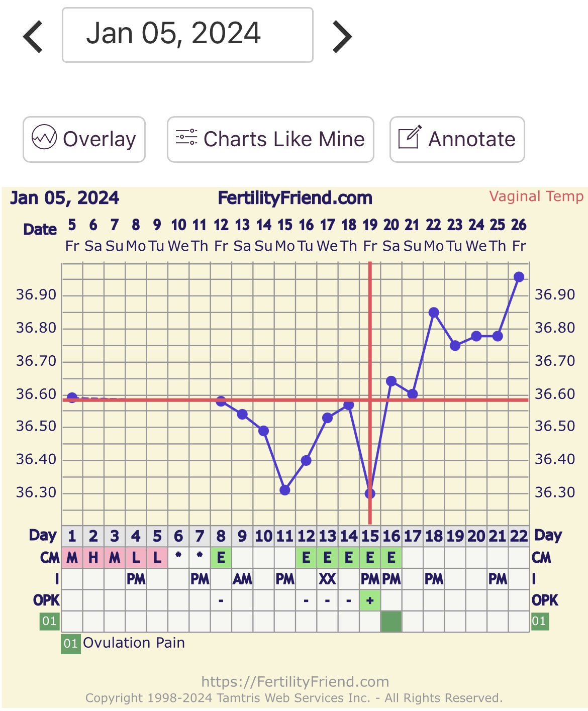
Task: Click the green Ovulation Pain square on day 16
Action: pos(391,622)
